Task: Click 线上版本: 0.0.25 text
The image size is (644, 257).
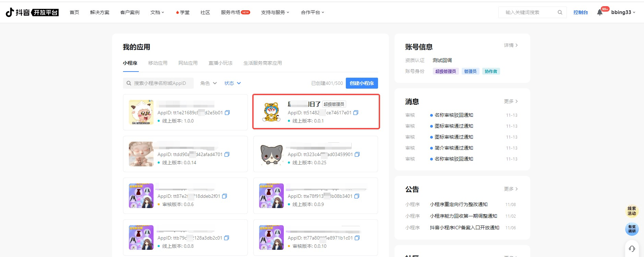Action: (309, 163)
